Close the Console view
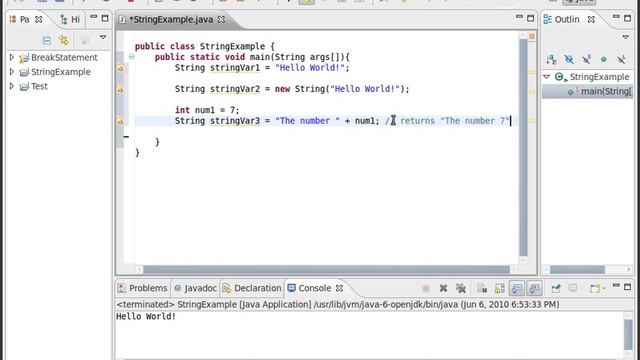 [x=339, y=288]
